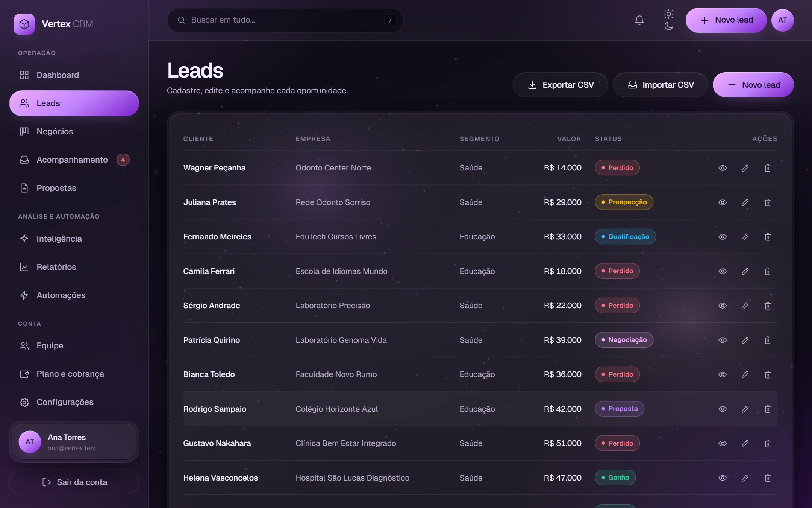Click the VALOR column header
Image resolution: width=812 pixels, height=508 pixels.
click(569, 139)
